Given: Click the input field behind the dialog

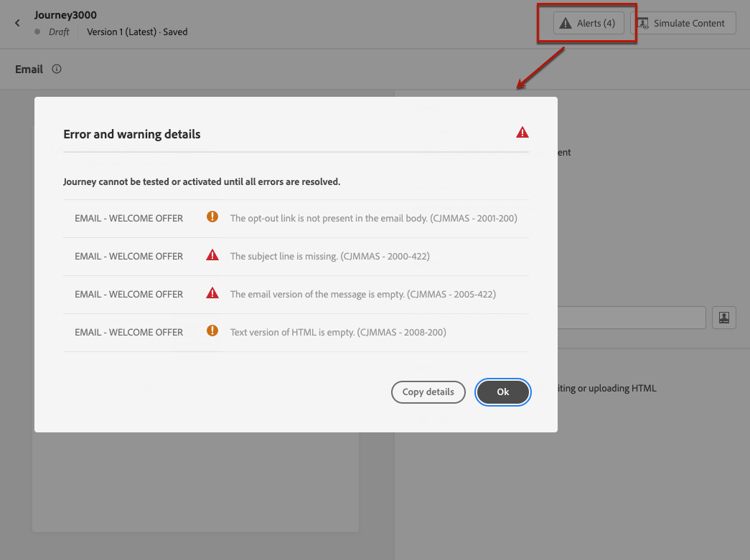Looking at the screenshot, I should coord(631,318).
